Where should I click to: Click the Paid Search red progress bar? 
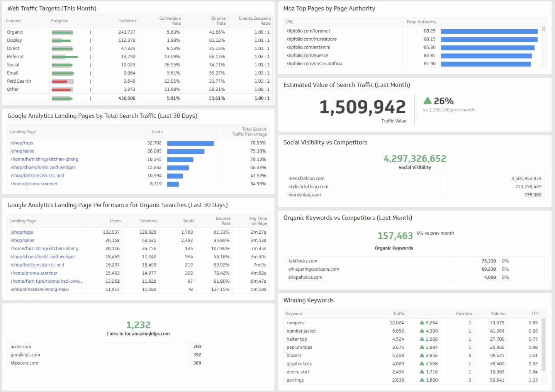click(x=63, y=81)
